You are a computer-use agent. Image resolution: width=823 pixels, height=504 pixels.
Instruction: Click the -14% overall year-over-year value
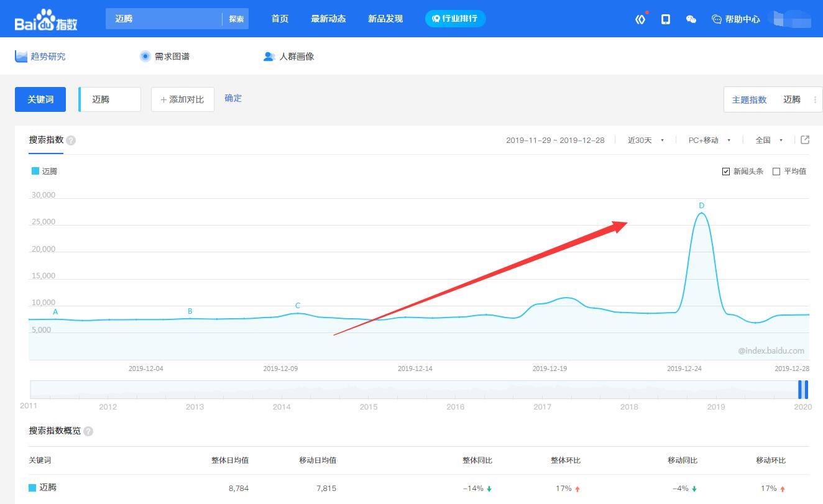point(473,488)
